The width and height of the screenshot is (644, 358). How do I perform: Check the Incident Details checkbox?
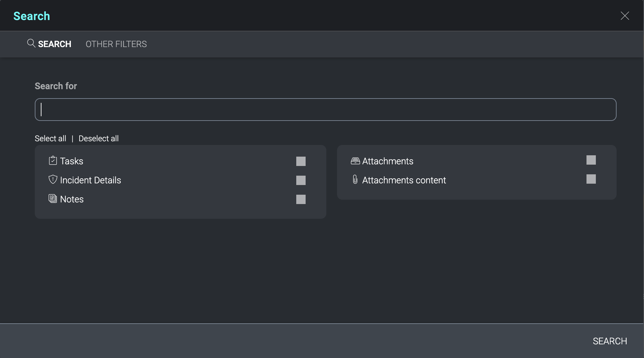click(x=301, y=180)
